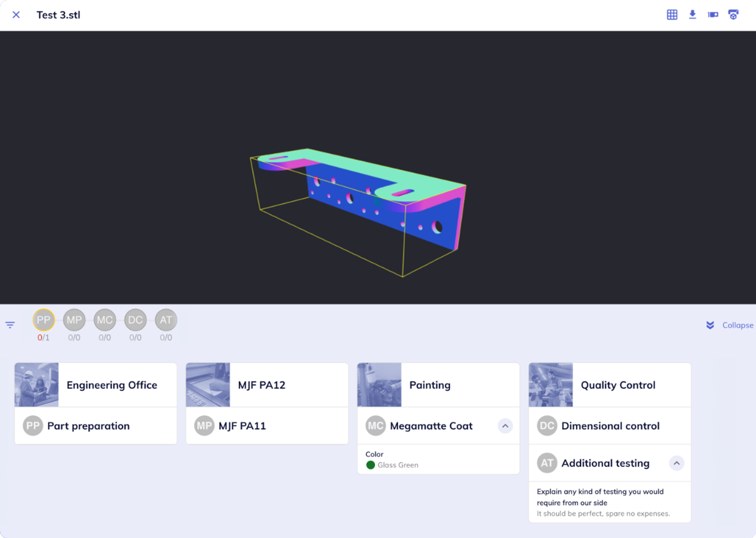
Task: Click the Painting card thumbnail
Action: point(379,385)
